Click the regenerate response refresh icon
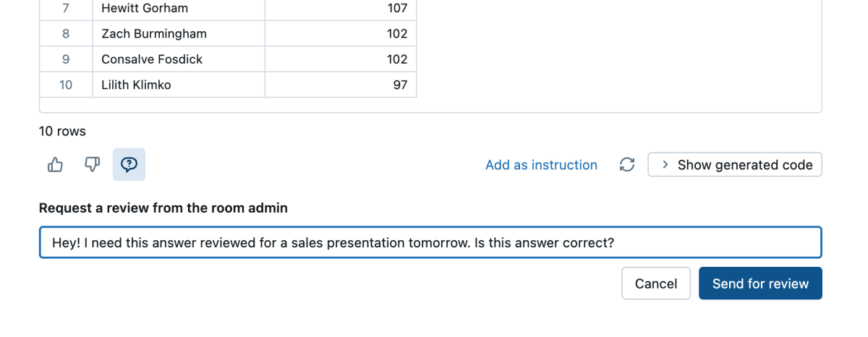The image size is (868, 337). (627, 165)
